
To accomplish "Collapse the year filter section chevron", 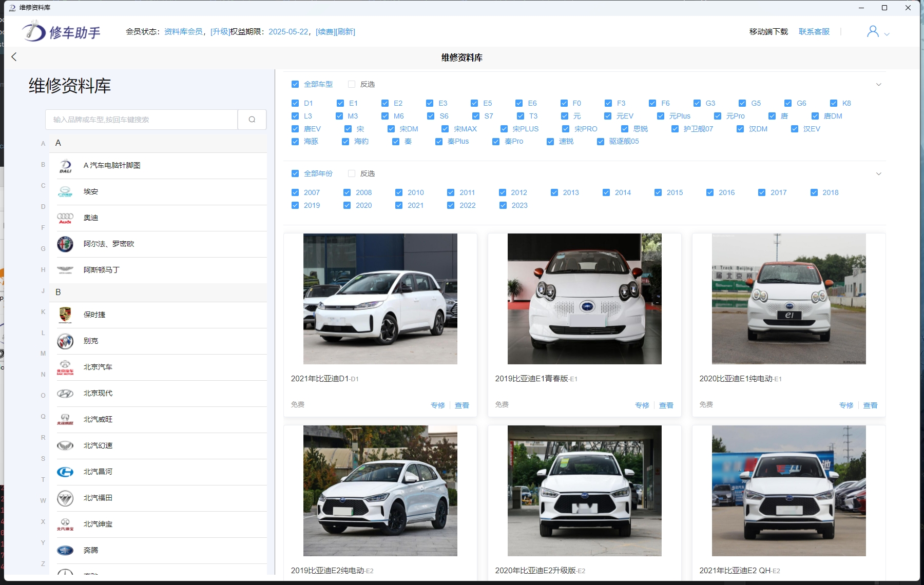I will 878,173.
